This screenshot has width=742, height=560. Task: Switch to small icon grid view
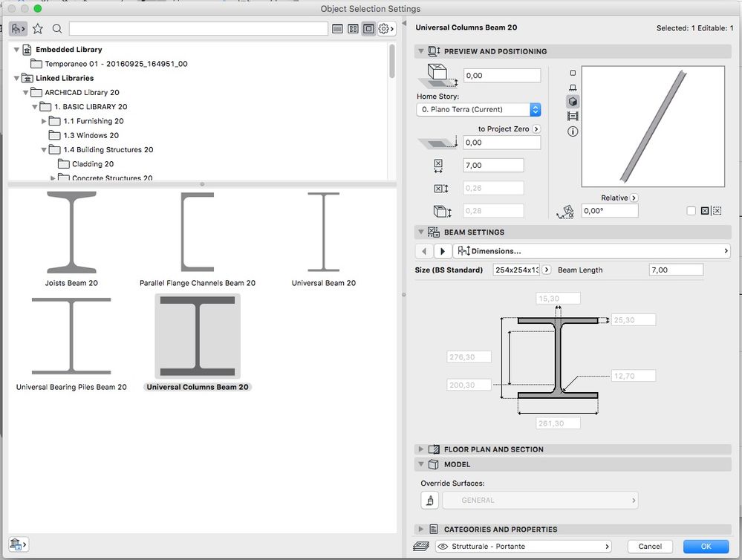coord(353,29)
